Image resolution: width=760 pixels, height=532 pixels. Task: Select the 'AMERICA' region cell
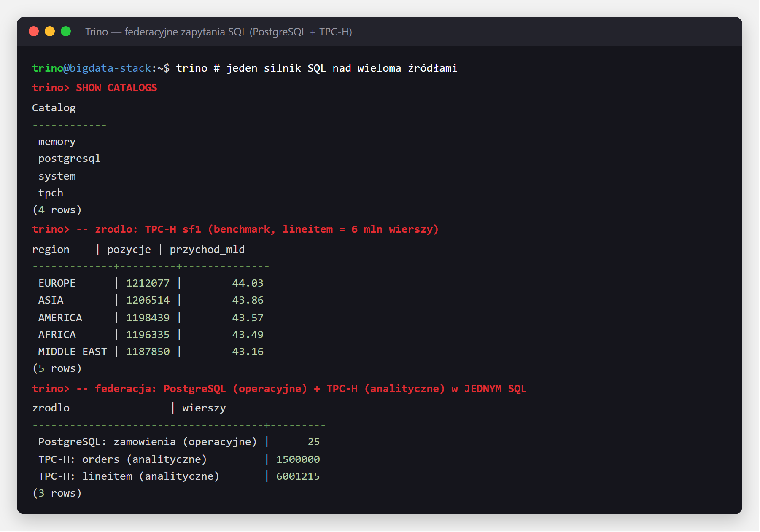60,318
